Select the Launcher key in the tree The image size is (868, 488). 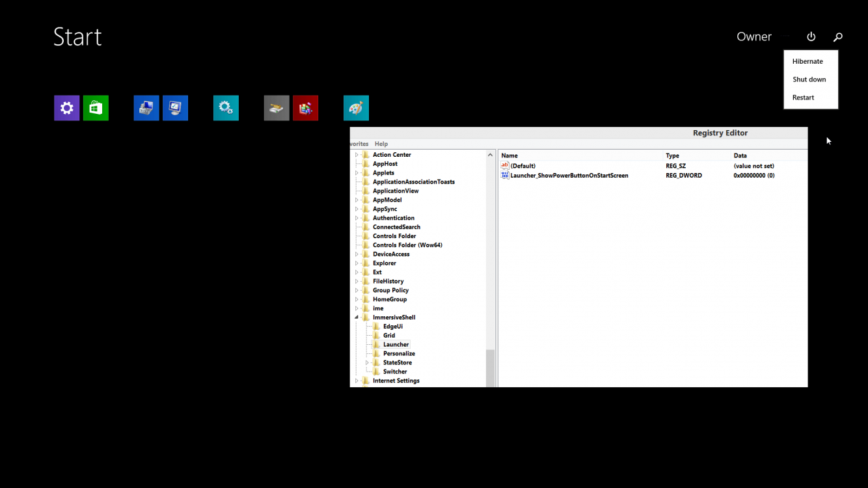(x=396, y=344)
